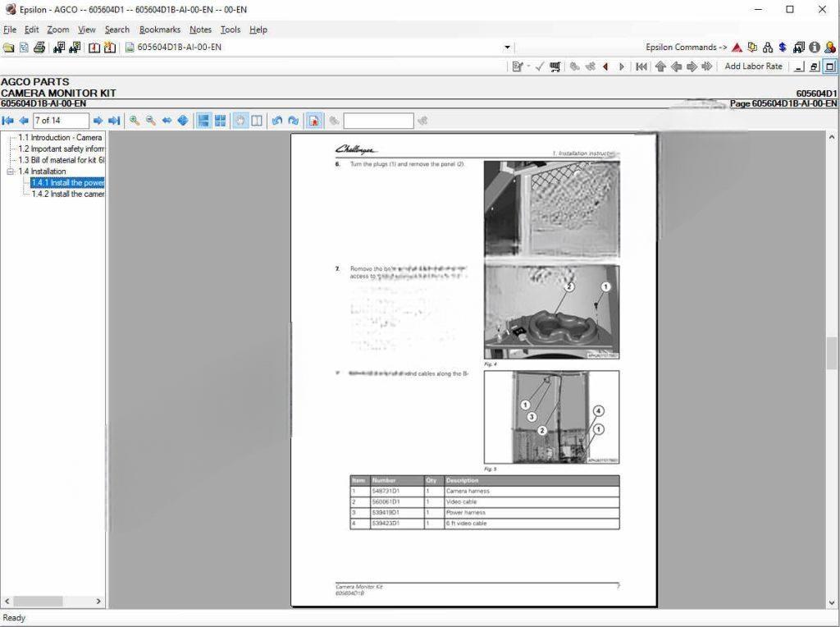Toggle the tiled page layout view
Viewport: 840px width, 627px height.
click(219, 121)
